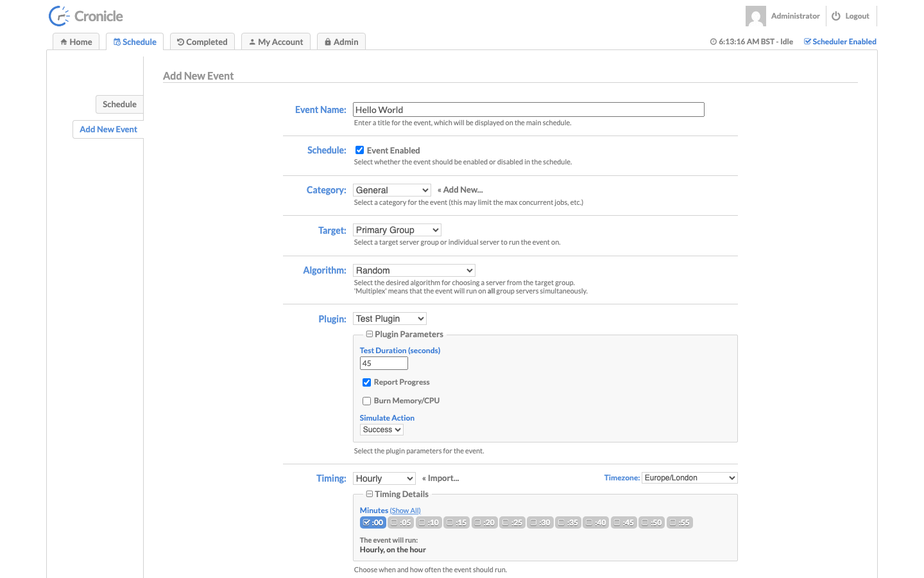924x578 pixels.
Task: Select the Schedule sidebar tab
Action: [x=119, y=104]
